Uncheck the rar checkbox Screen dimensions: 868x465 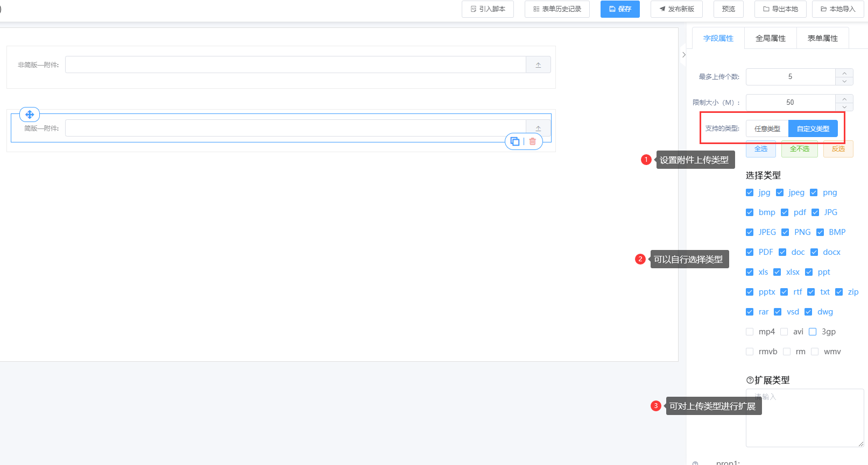pos(750,312)
